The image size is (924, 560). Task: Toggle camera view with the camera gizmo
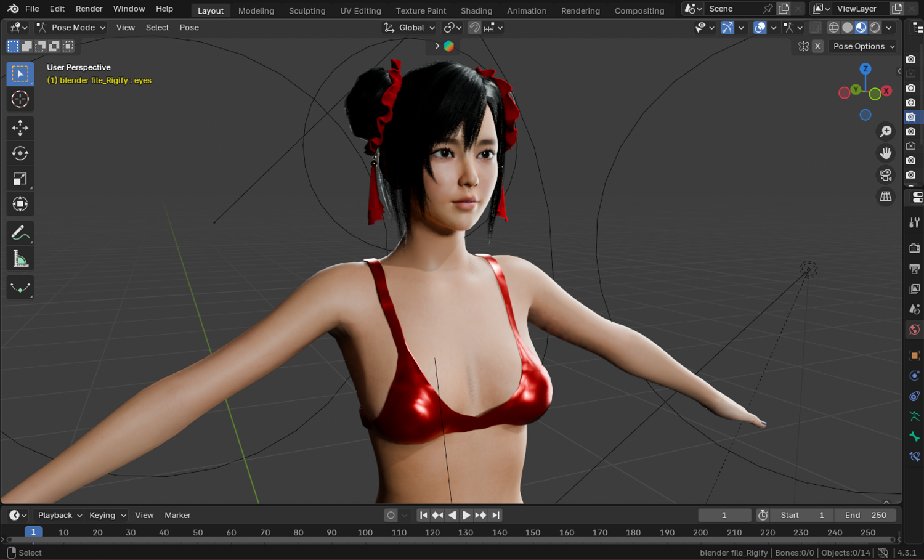pyautogui.click(x=886, y=175)
